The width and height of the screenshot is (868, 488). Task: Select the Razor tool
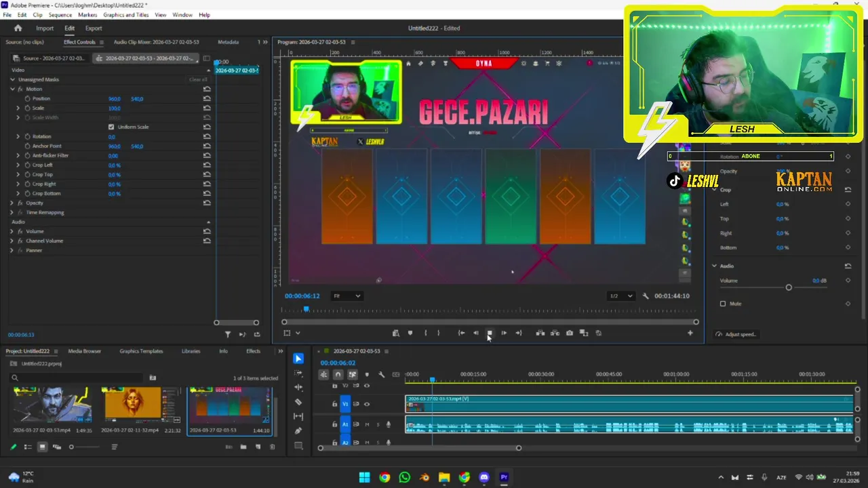298,402
